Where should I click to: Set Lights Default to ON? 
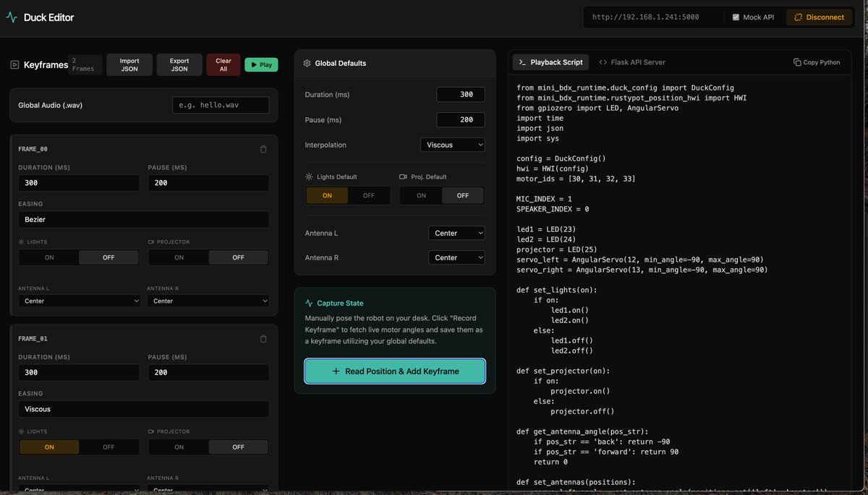327,196
